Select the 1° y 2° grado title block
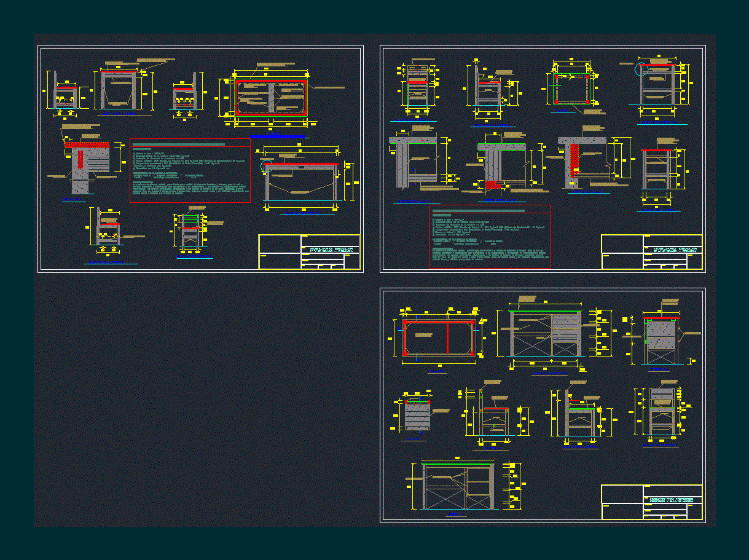Image resolution: width=749 pixels, height=560 pixels. [309, 251]
